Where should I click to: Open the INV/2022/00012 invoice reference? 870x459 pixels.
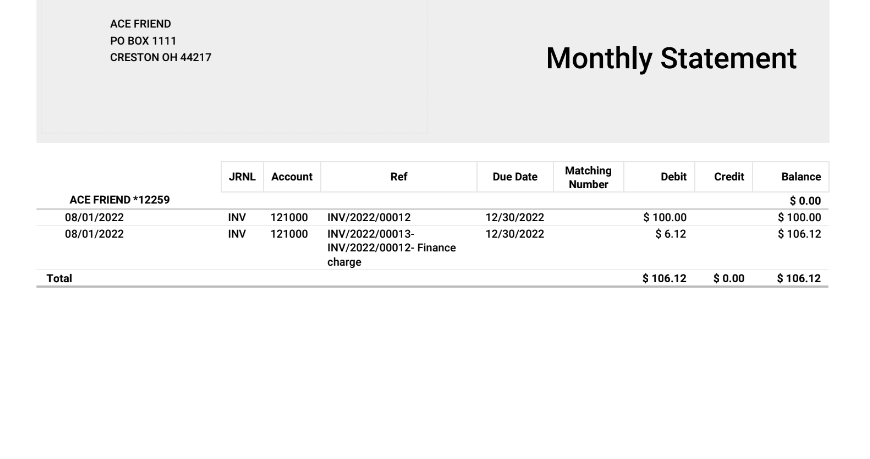click(368, 217)
